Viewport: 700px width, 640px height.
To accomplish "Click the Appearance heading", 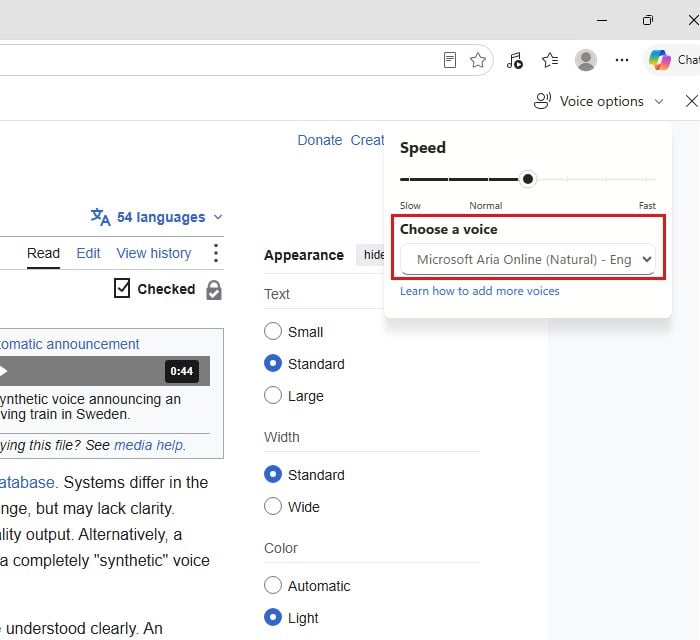I will tap(304, 255).
